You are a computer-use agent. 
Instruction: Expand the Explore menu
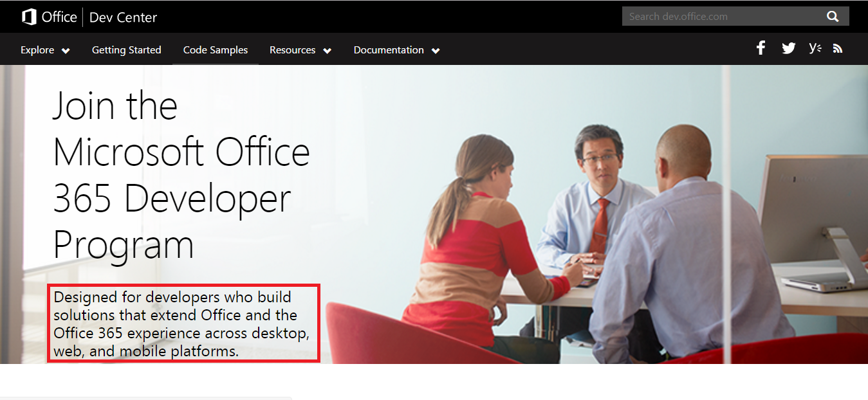click(x=45, y=50)
